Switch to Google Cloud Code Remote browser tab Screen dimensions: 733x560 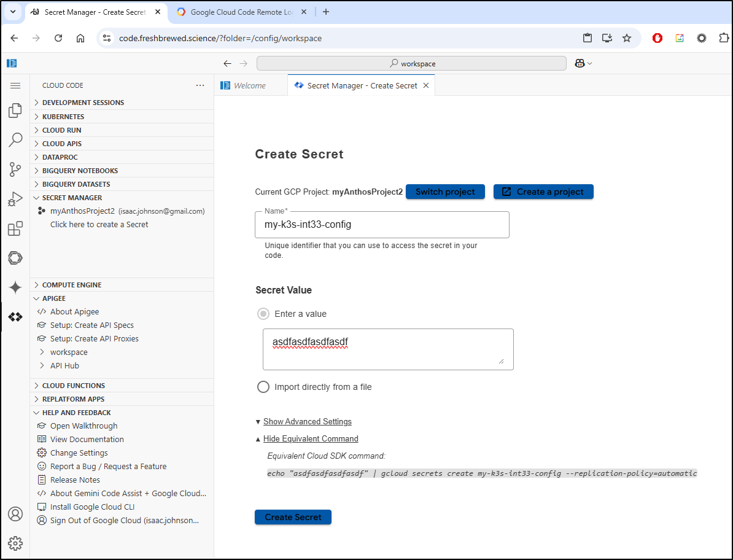241,12
